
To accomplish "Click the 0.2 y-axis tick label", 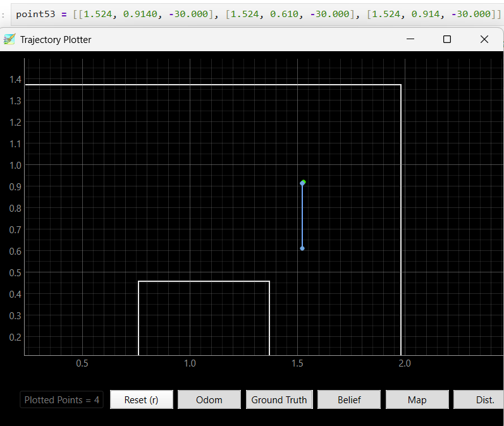I will (x=15, y=338).
